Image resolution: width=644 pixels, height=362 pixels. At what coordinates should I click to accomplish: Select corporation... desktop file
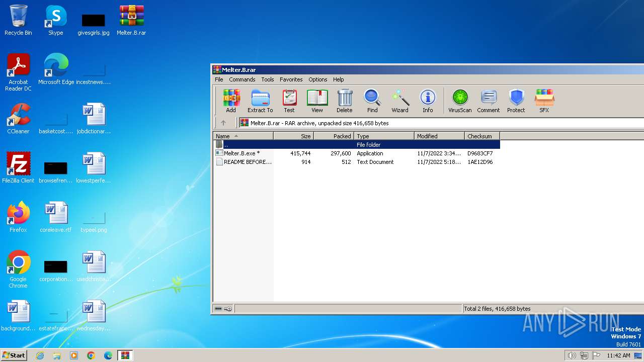coord(56,270)
